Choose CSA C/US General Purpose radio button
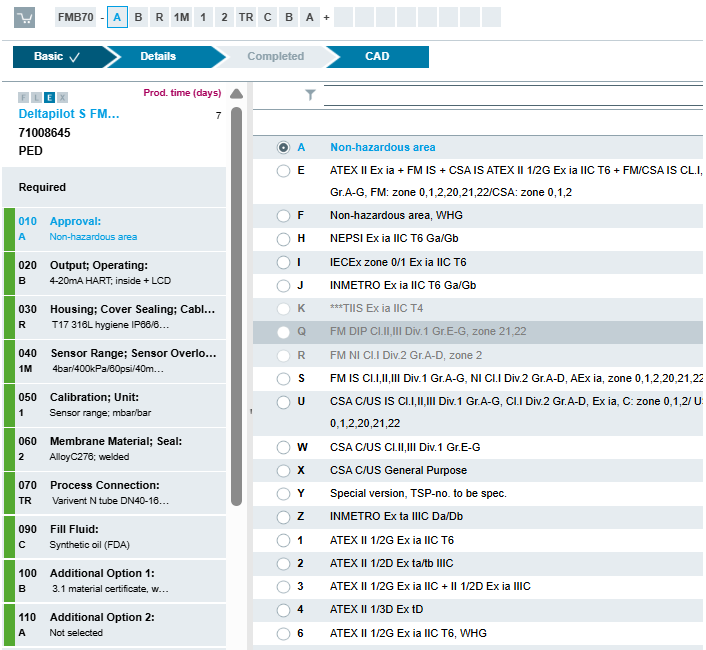 click(x=284, y=470)
